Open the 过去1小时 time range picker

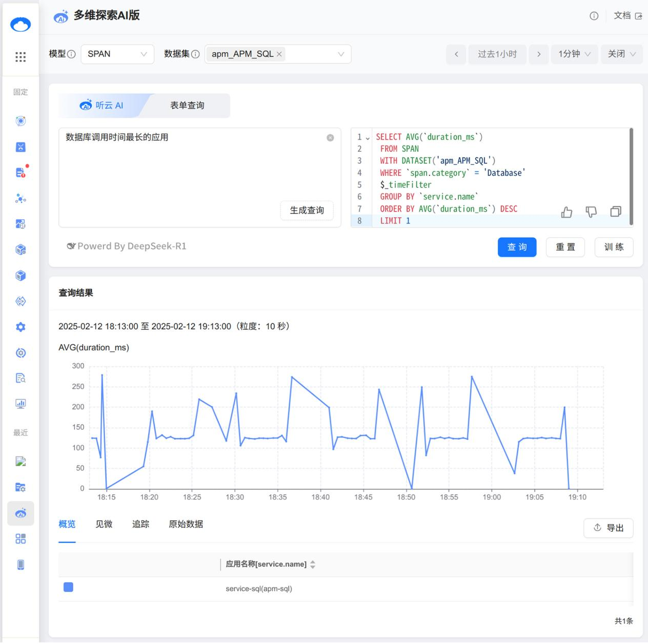pyautogui.click(x=497, y=54)
